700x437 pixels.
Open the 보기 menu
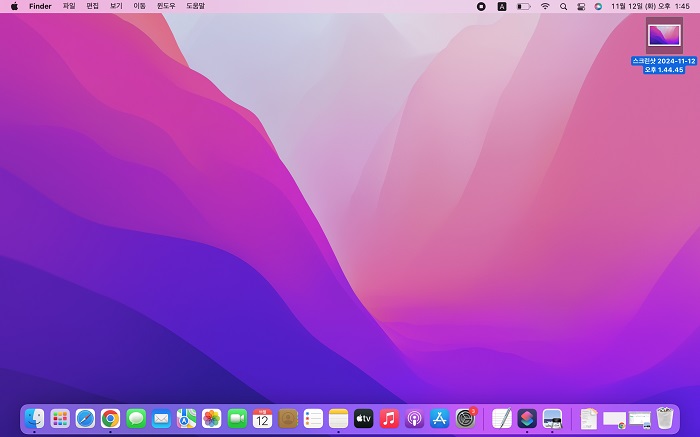[x=116, y=6]
